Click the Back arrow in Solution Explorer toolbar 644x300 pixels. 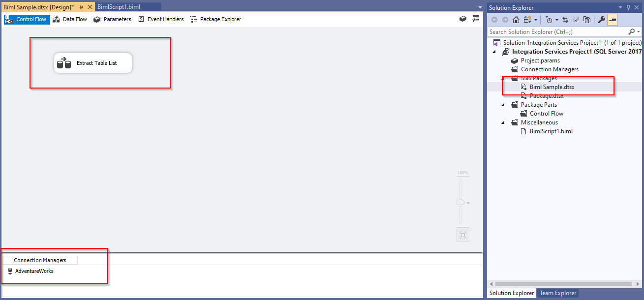494,20
